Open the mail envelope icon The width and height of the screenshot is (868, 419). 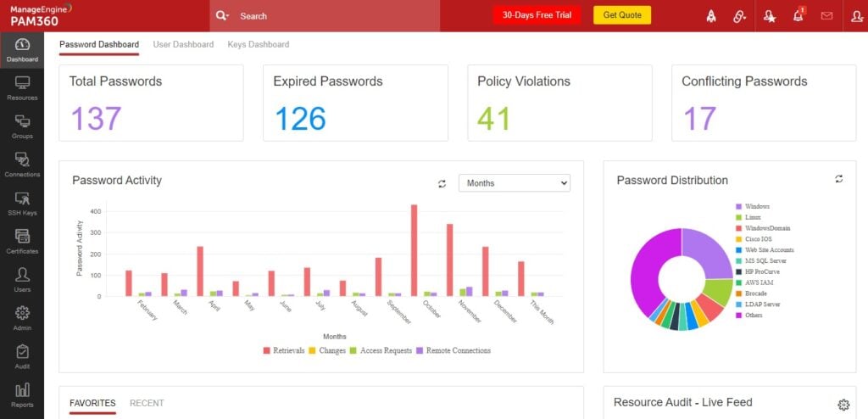click(x=826, y=16)
